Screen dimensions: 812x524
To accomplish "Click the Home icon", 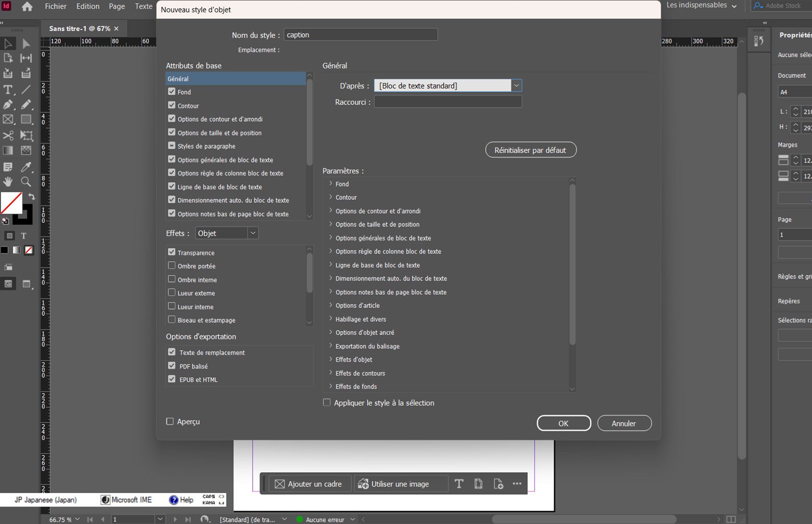I will (x=27, y=7).
